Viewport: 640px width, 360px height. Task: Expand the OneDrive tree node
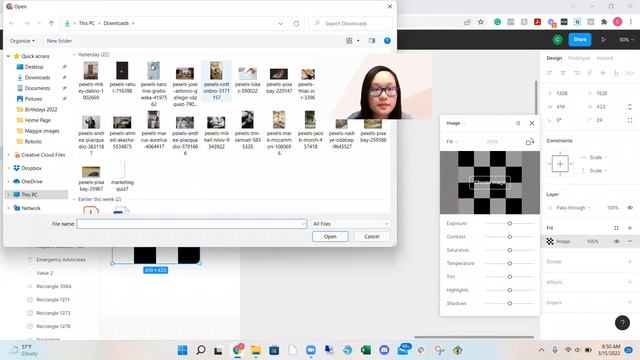[9, 181]
